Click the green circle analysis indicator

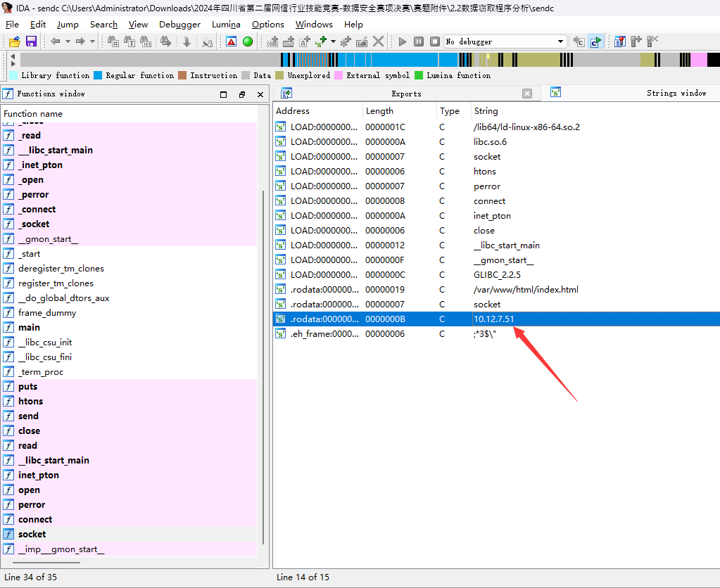[x=248, y=41]
